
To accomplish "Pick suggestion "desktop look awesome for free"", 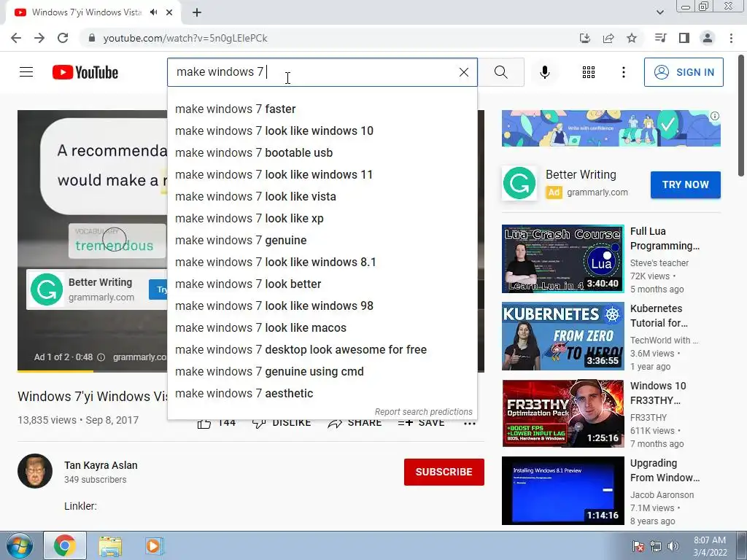I will pyautogui.click(x=322, y=350).
